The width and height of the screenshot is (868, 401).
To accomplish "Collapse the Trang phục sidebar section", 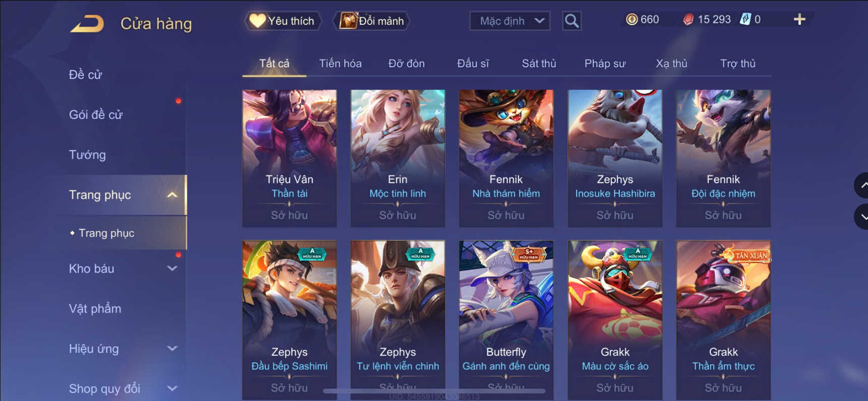I will [172, 195].
